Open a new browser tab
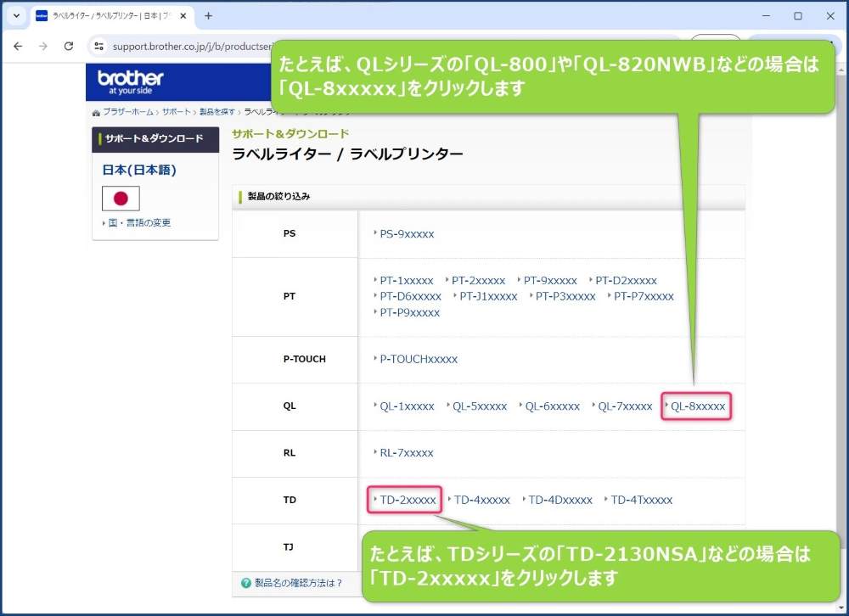The width and height of the screenshot is (849, 616). [x=209, y=16]
